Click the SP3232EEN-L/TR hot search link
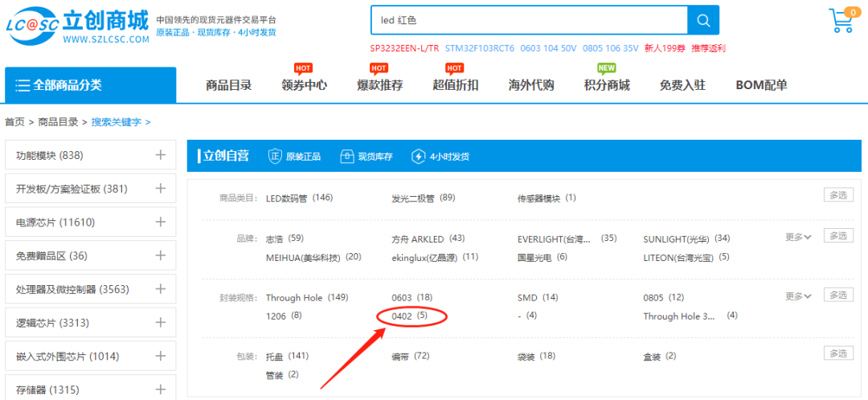Screen dimensions: 868x400 point(404,48)
